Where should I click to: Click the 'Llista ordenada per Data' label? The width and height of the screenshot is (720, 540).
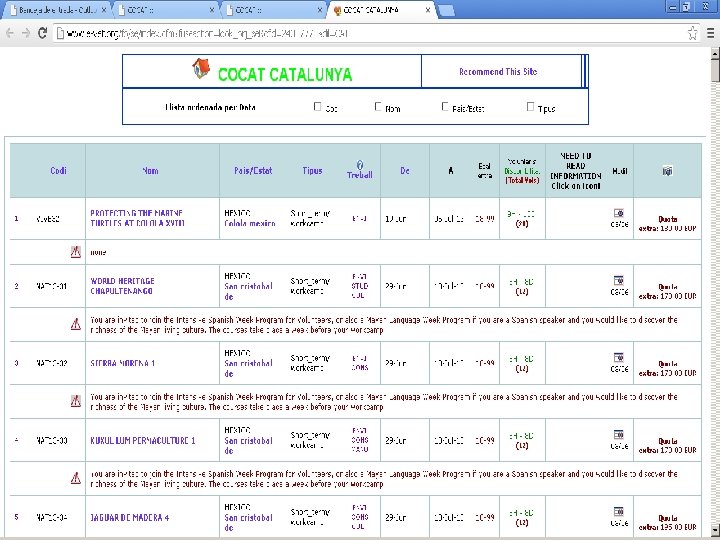(x=210, y=107)
